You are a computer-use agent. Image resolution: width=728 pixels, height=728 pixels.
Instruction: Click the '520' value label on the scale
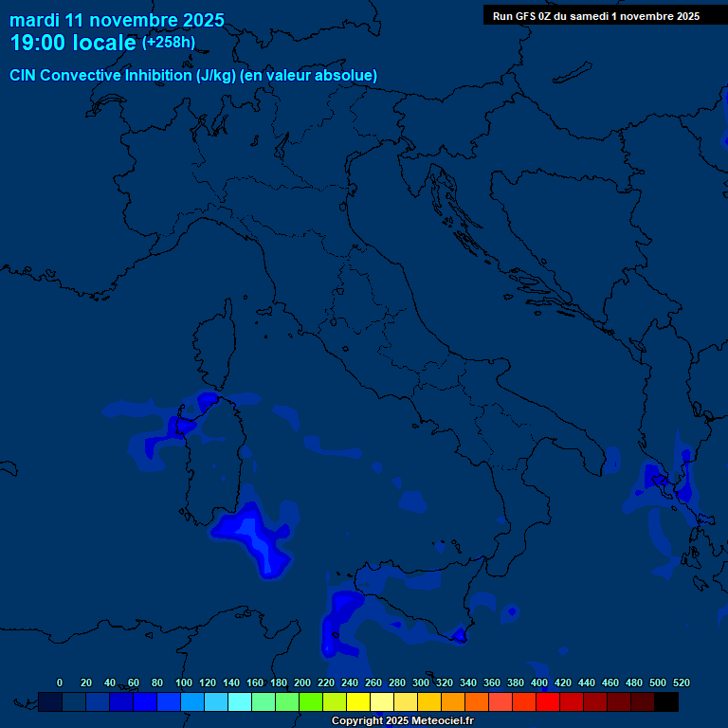pos(681,682)
